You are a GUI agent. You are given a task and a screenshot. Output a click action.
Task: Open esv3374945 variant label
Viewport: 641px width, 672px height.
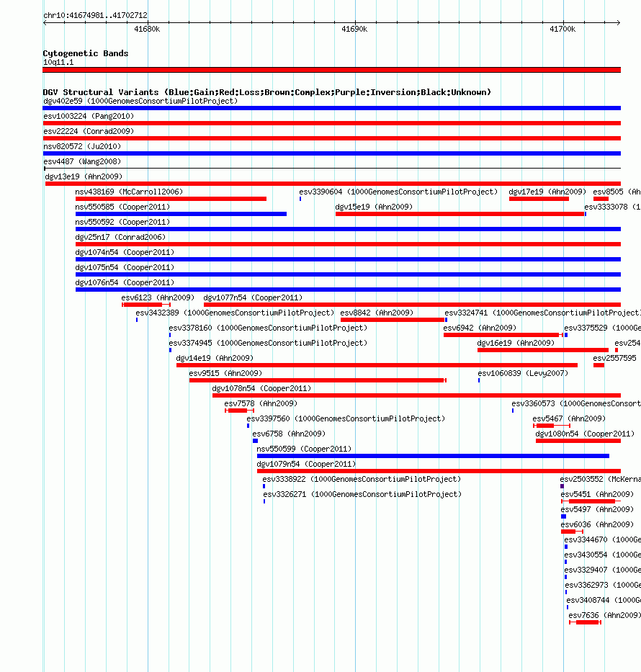[268, 343]
